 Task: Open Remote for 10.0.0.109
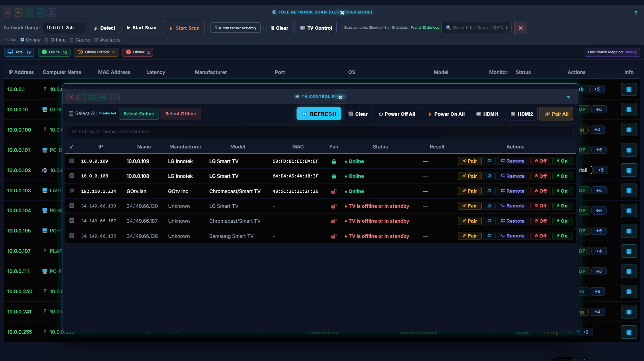point(513,161)
